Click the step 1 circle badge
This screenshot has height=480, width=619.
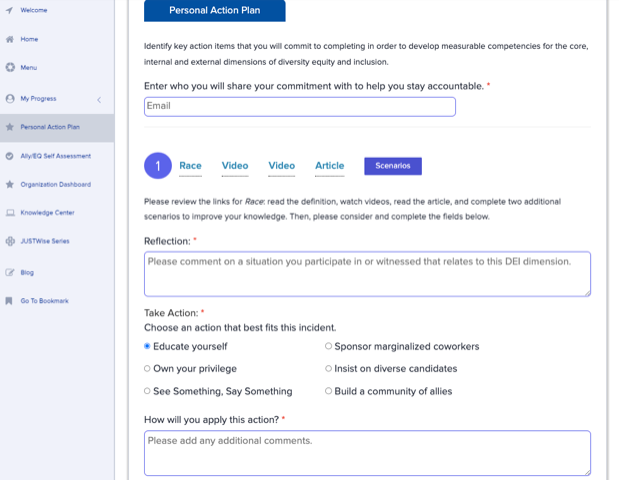[x=158, y=166]
